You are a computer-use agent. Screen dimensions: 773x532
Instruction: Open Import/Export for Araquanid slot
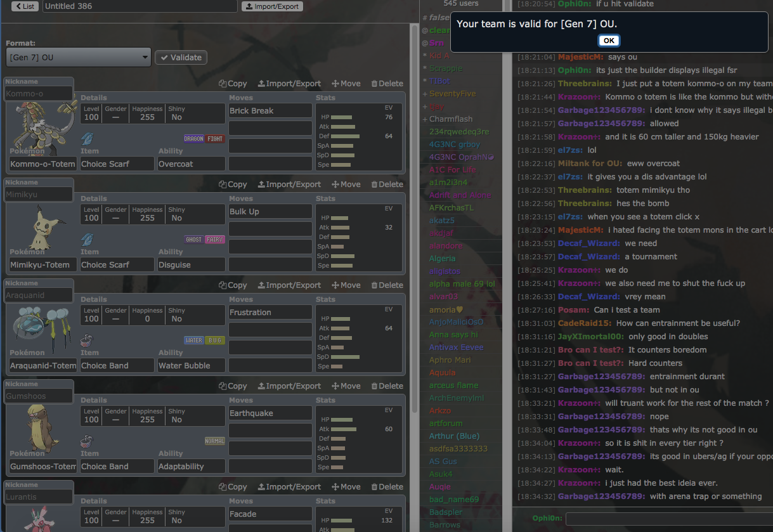[289, 285]
